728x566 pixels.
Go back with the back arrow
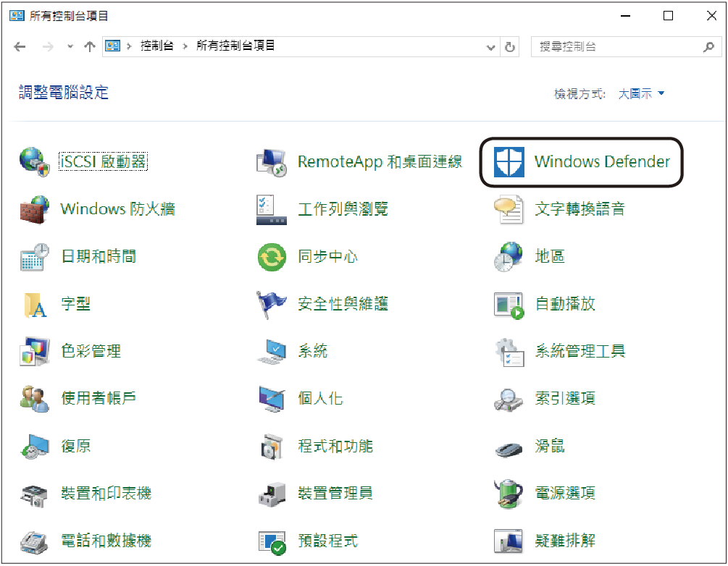tap(20, 46)
